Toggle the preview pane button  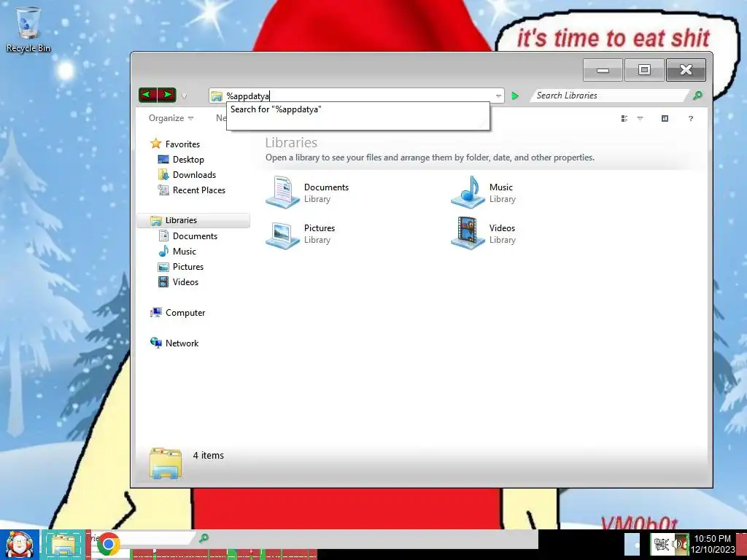(665, 118)
